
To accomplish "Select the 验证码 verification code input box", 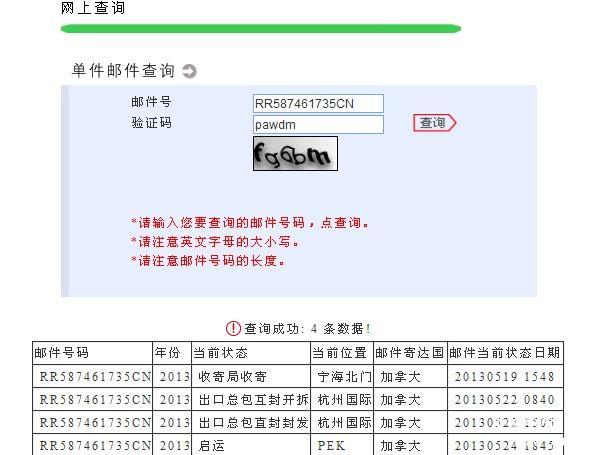I will (318, 125).
